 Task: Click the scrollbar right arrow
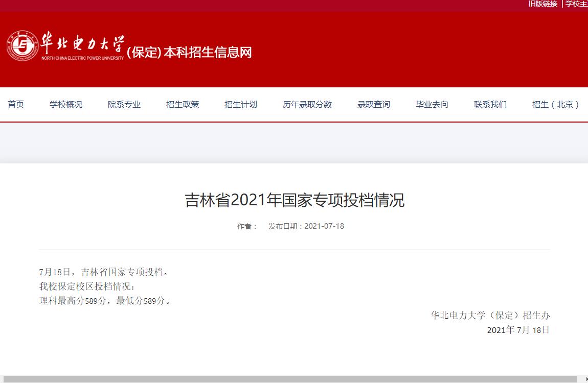586,379
